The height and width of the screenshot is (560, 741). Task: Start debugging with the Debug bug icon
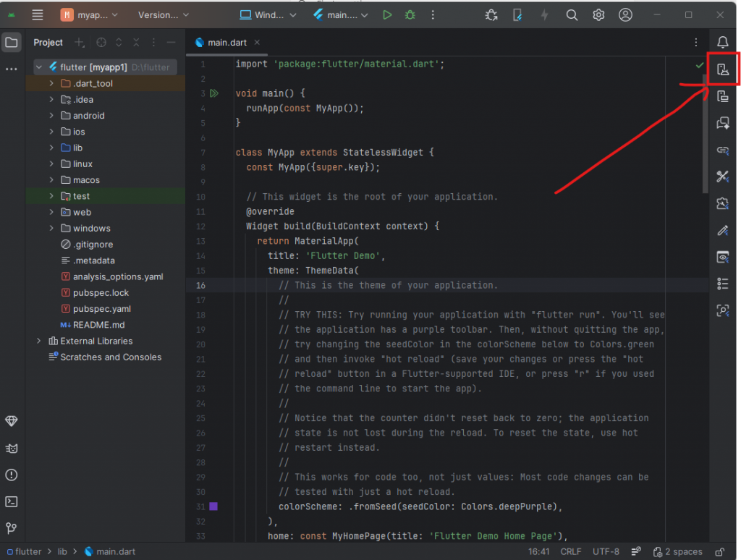pyautogui.click(x=410, y=15)
